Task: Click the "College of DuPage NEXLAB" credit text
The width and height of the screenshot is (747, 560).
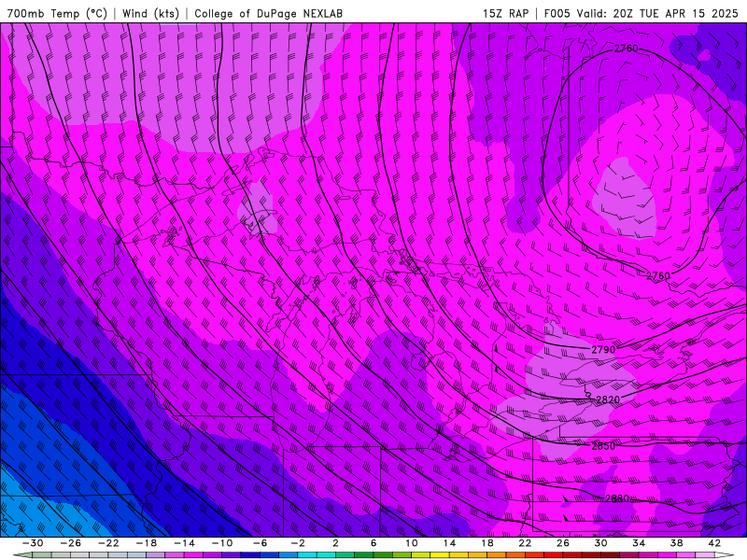Action: tap(268, 13)
